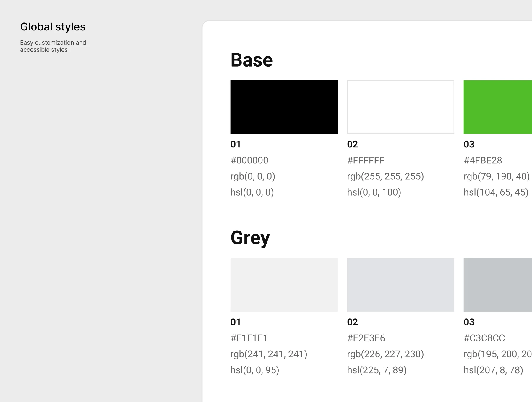Select the white Base 02 swatch

pyautogui.click(x=400, y=107)
